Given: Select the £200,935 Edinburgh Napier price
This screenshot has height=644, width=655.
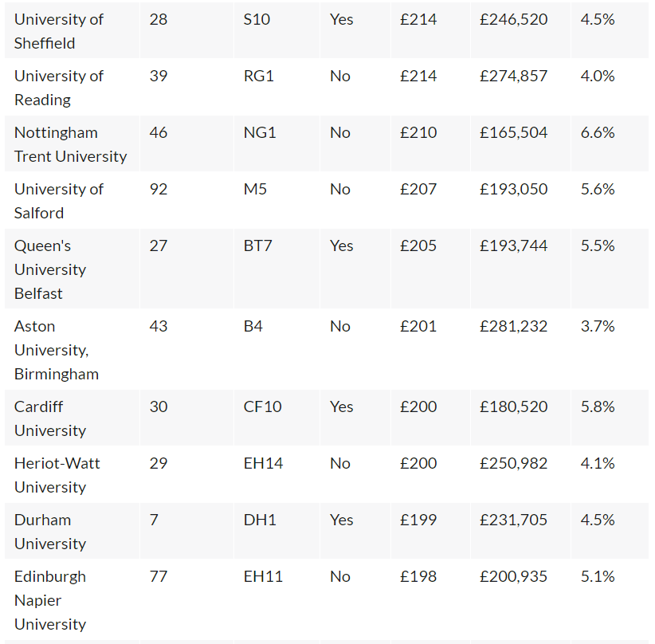Looking at the screenshot, I should (513, 576).
